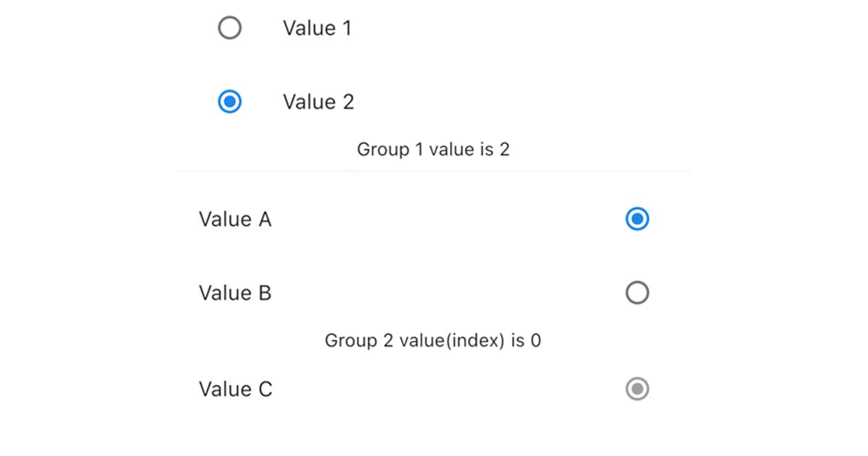868x456 pixels.
Task: Click the blue filled radio in Group 1
Action: coord(229,102)
